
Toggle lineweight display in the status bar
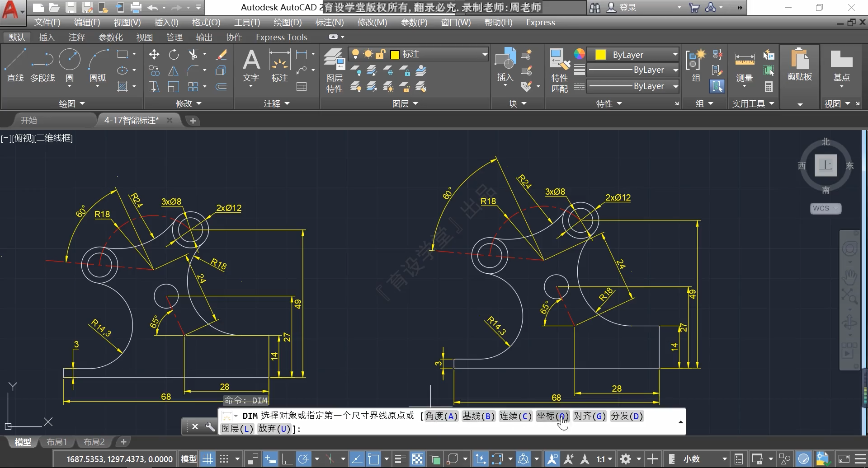400,459
